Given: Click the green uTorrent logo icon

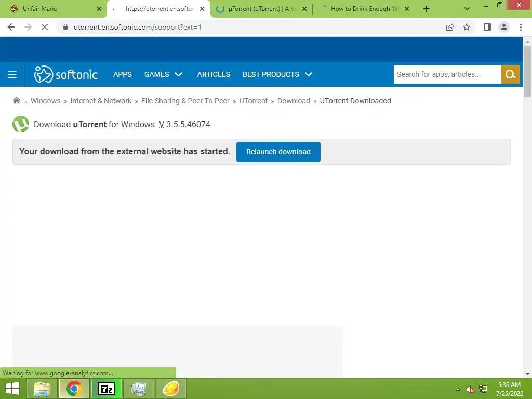Looking at the screenshot, I should 21,124.
